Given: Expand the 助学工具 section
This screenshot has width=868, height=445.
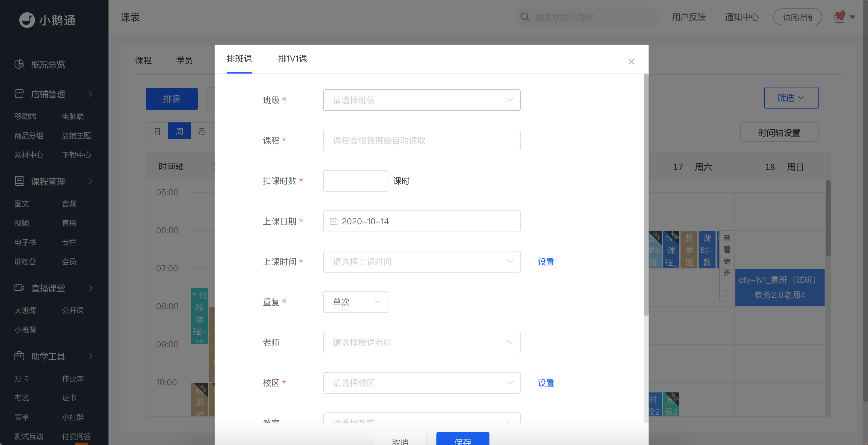Looking at the screenshot, I should pyautogui.click(x=90, y=356).
